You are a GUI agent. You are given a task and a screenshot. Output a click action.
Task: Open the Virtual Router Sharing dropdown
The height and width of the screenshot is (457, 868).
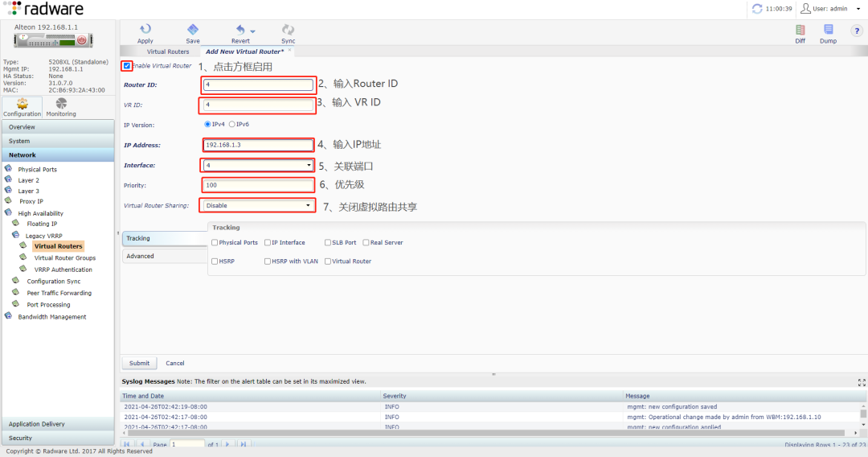click(257, 205)
